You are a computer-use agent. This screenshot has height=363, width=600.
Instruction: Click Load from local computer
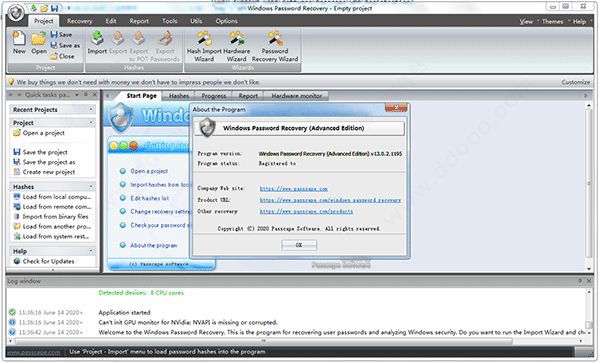(53, 197)
